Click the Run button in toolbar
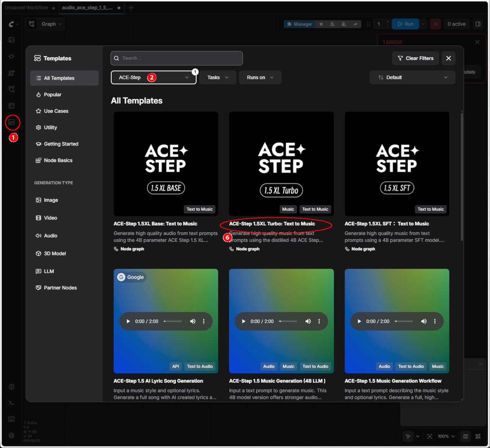This screenshot has height=448, width=490. tap(406, 24)
